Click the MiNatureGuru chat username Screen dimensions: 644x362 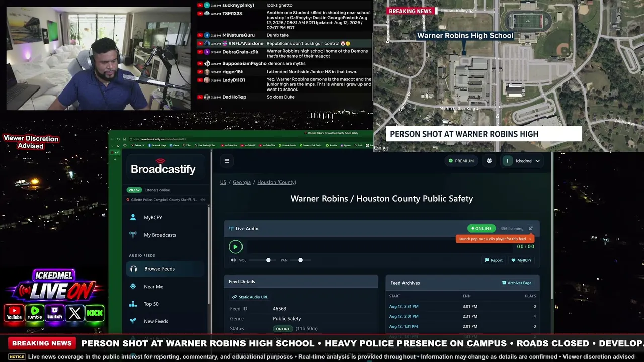point(238,35)
